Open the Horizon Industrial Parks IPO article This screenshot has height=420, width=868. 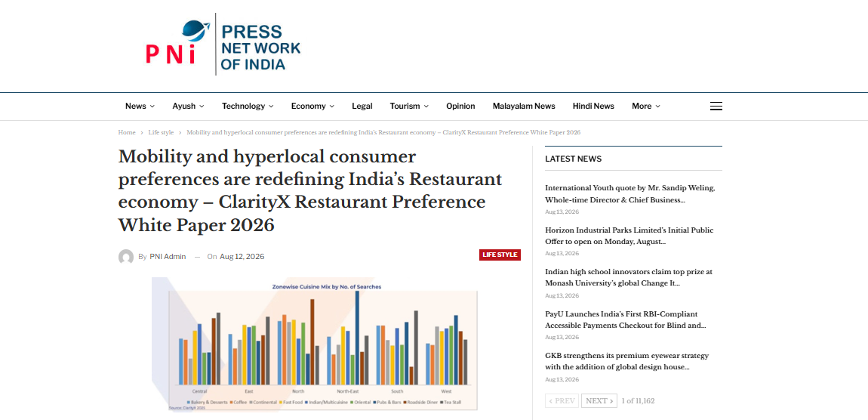tap(629, 236)
